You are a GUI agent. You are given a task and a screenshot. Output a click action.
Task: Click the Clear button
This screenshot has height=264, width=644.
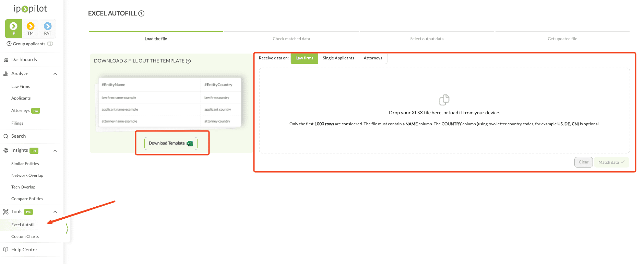pyautogui.click(x=583, y=162)
